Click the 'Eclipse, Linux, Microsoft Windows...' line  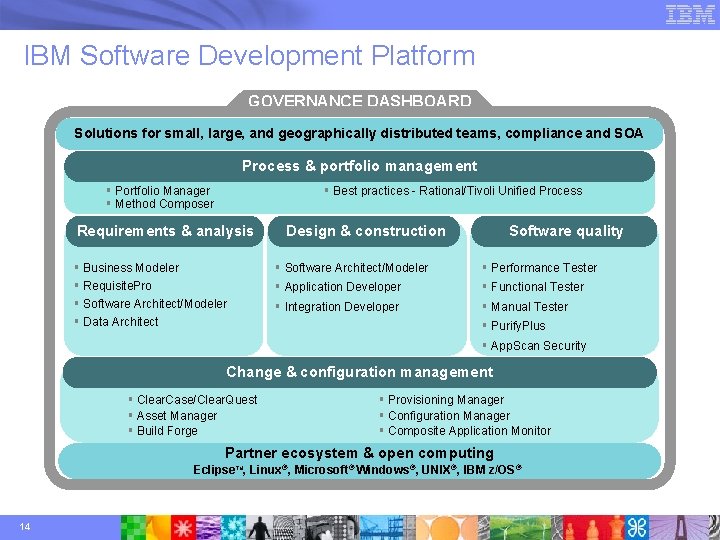(357, 470)
